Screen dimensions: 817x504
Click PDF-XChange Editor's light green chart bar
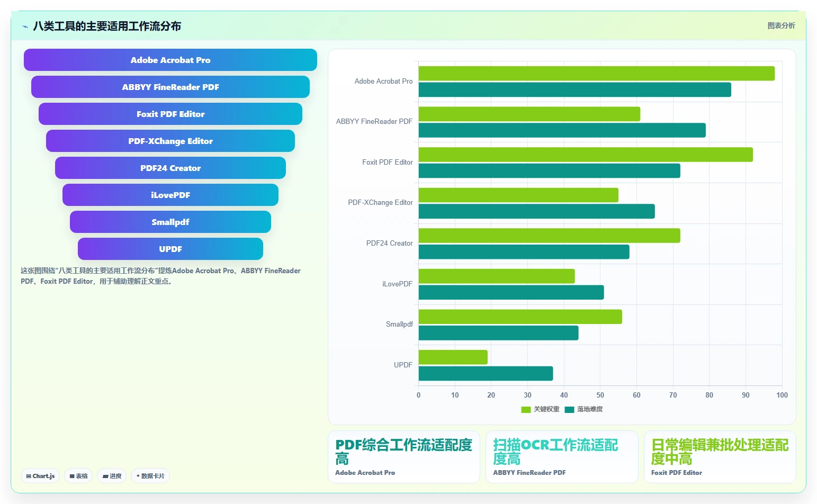pos(518,195)
